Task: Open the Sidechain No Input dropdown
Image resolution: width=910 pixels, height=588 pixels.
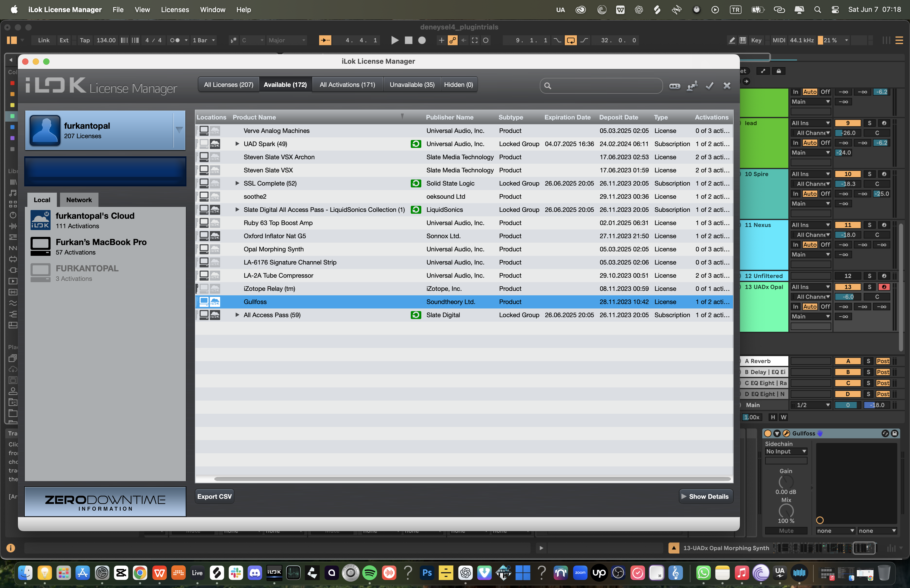Action: [786, 451]
